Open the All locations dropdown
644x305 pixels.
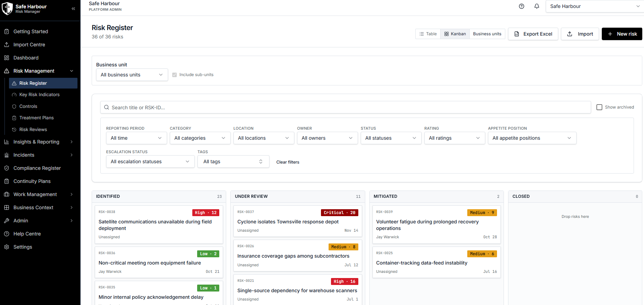(x=264, y=138)
